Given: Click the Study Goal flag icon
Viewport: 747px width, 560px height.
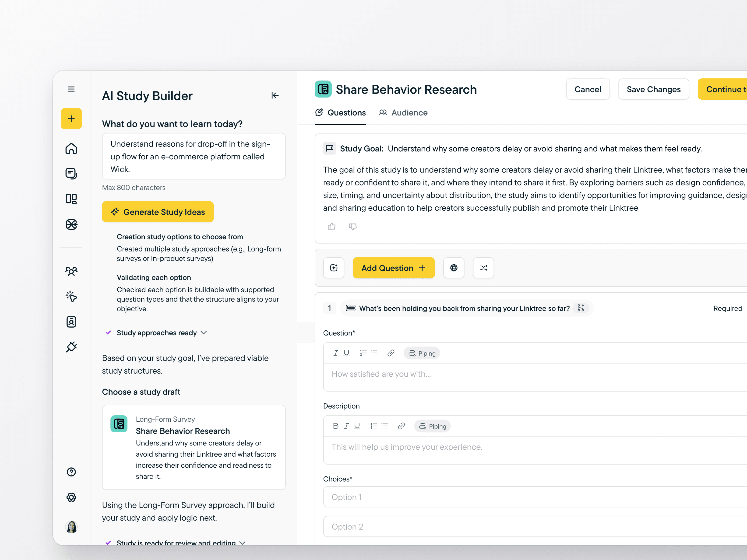Looking at the screenshot, I should click(329, 149).
